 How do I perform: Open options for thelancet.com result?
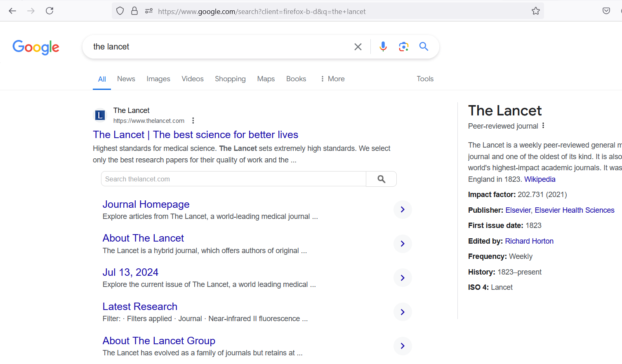pyautogui.click(x=193, y=121)
